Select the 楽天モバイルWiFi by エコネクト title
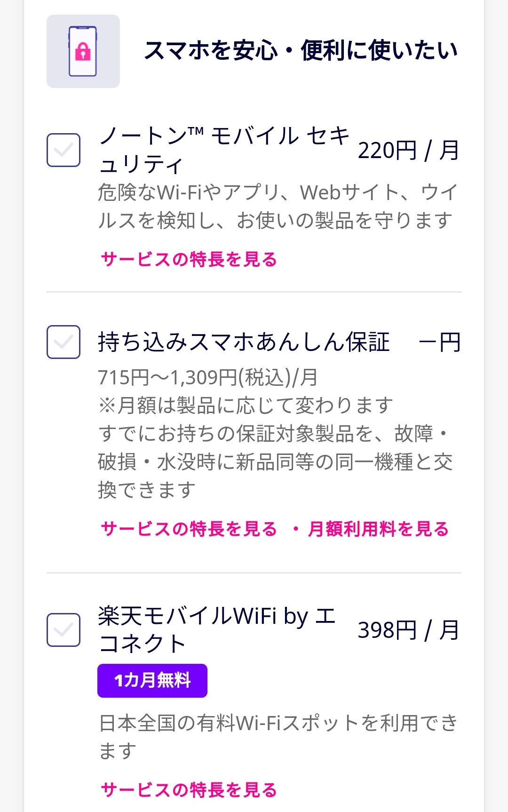Viewport: 508px width, 812px height. 217,629
